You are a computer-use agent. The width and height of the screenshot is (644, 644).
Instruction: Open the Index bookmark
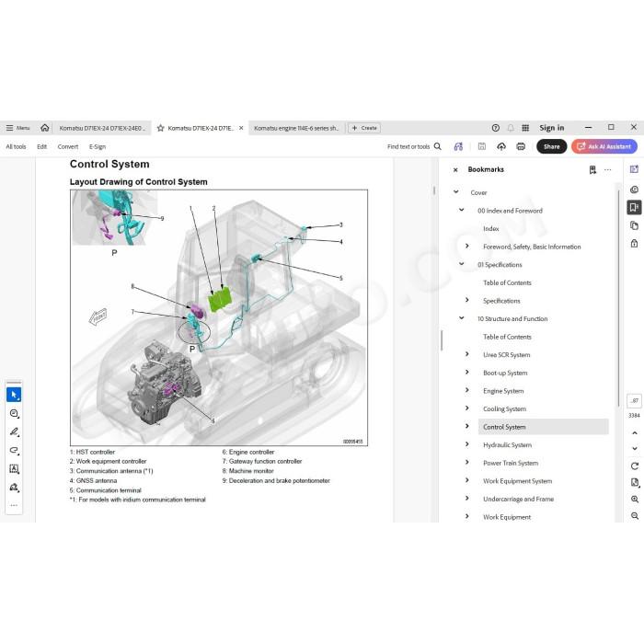click(x=490, y=229)
